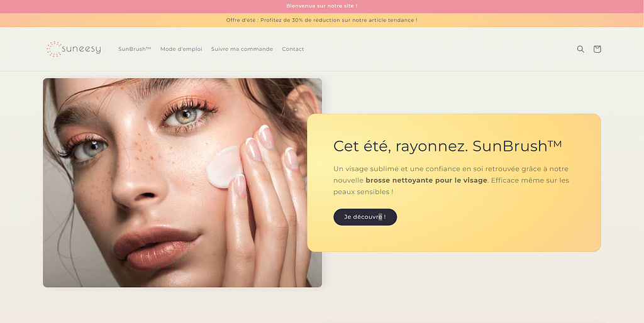Click the text Un visage sublimé
The image size is (644, 323).
365,169
